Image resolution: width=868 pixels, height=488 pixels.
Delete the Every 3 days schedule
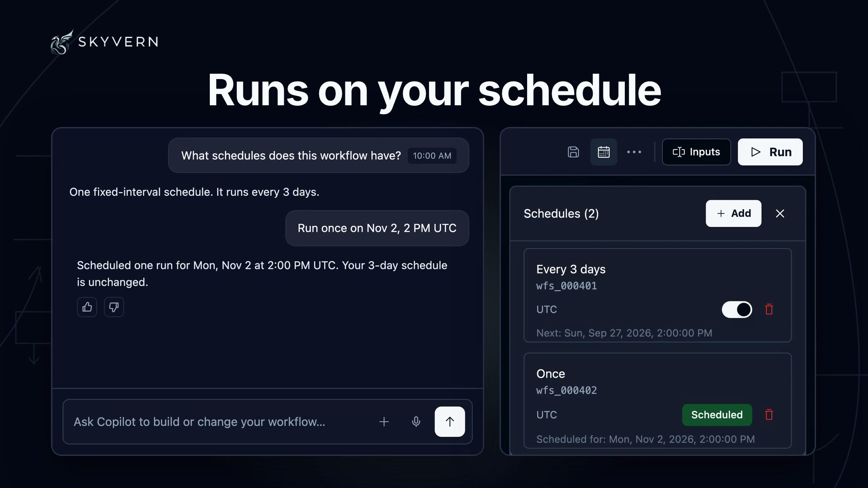coord(769,310)
